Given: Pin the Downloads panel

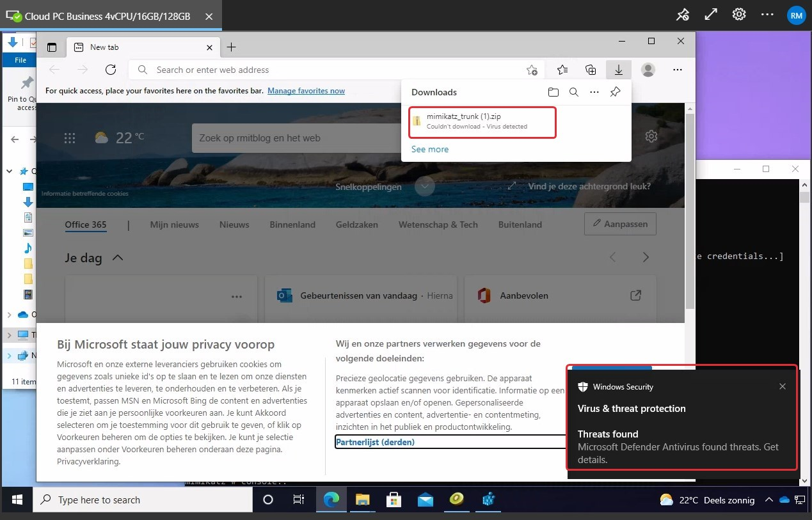Looking at the screenshot, I should (x=615, y=92).
